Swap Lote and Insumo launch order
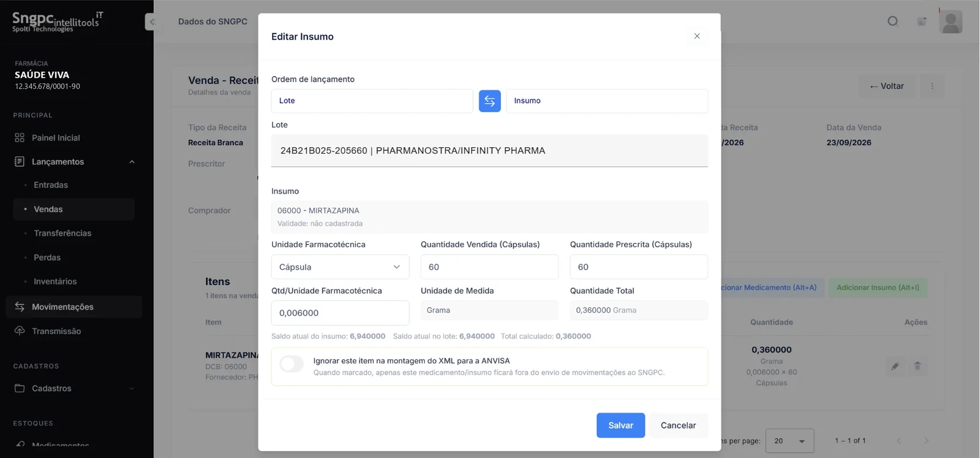 [x=489, y=101]
